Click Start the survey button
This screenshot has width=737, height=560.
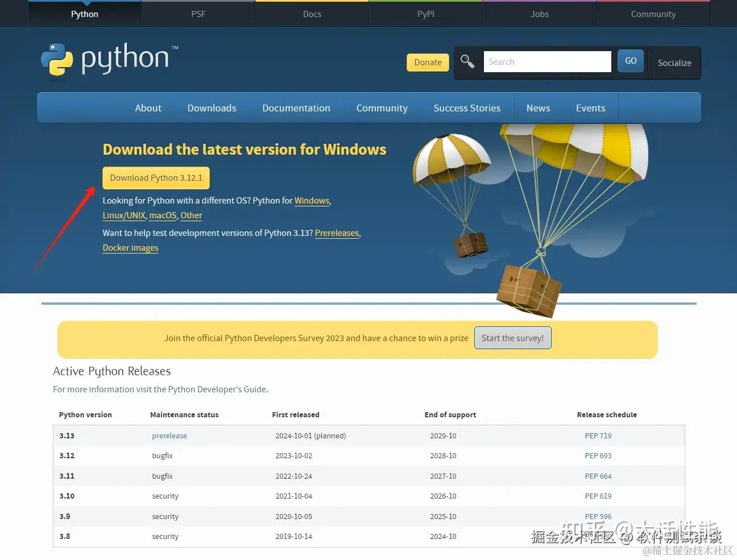pyautogui.click(x=512, y=338)
